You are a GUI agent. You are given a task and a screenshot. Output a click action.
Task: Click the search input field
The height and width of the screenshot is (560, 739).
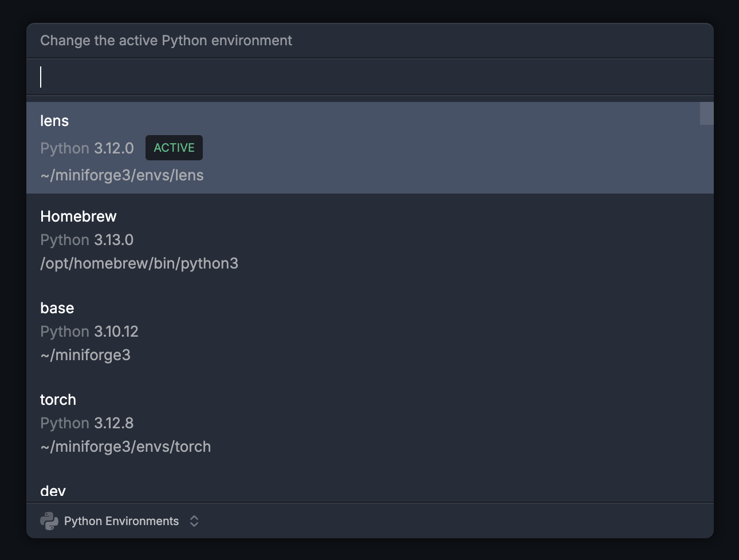(229, 76)
